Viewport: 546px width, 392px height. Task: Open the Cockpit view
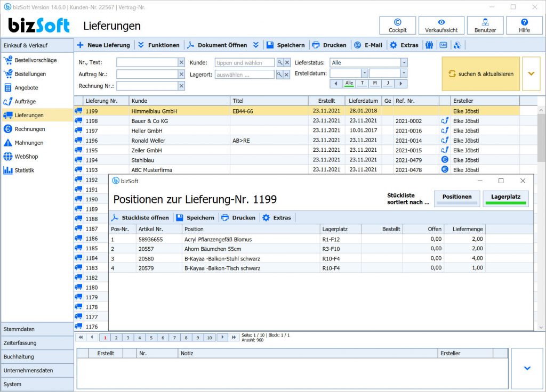(x=397, y=26)
